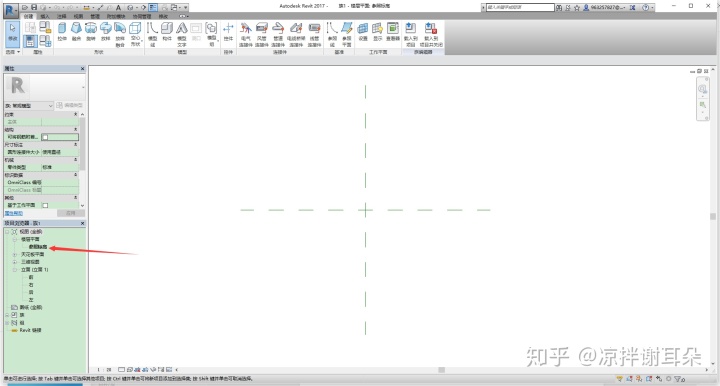This screenshot has height=386, width=720.
Task: Switch to the 视图 (View) ribbon tab
Action: (78, 16)
